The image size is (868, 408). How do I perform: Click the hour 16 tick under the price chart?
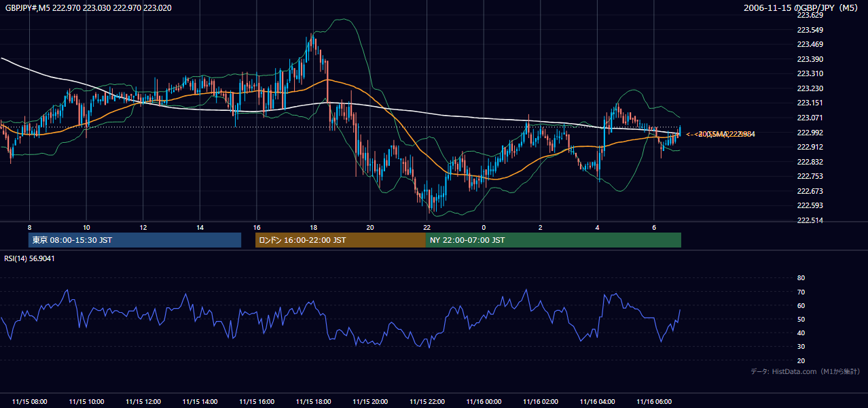256,226
